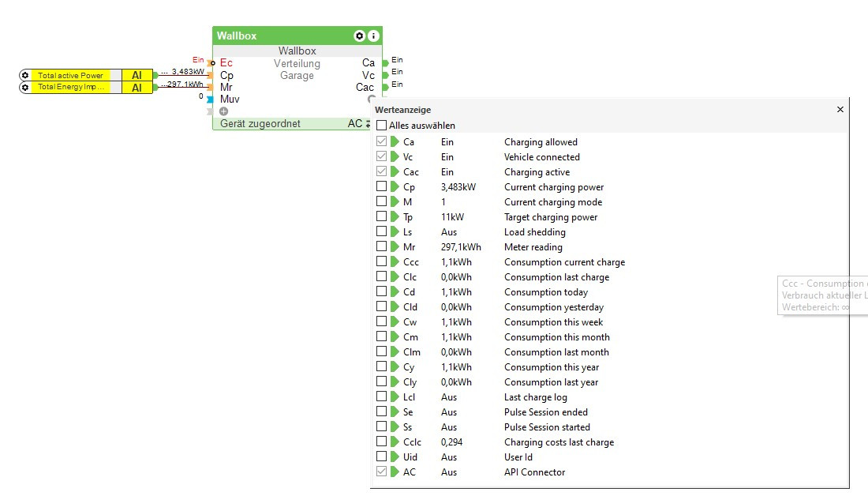Click green arrow icon for Cw row
868x496 pixels.
coord(395,321)
